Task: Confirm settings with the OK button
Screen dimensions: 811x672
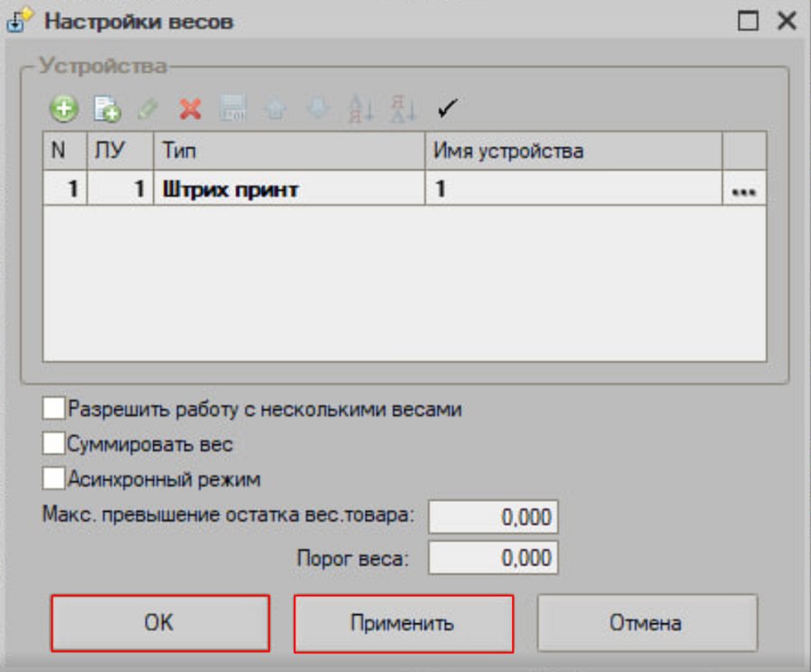Action: click(160, 622)
